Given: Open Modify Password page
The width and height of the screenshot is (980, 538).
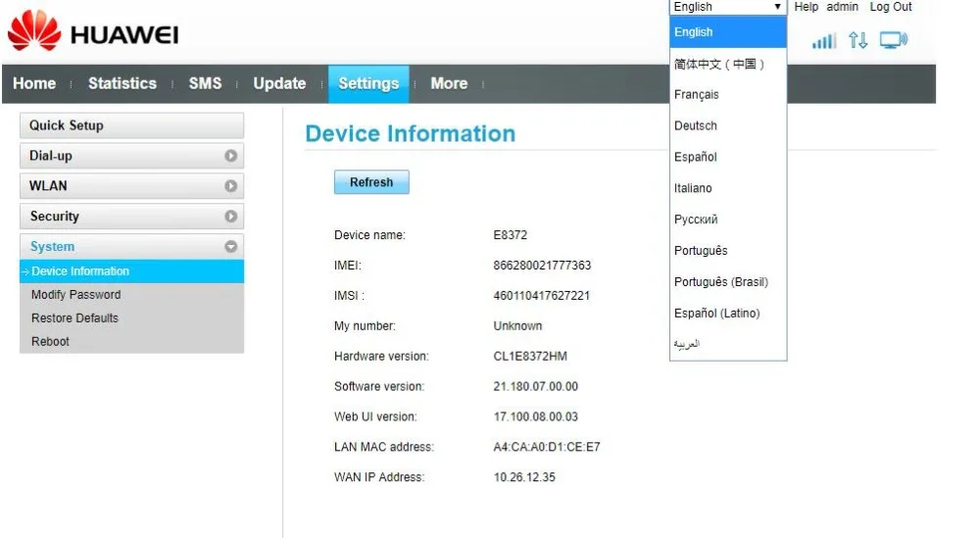Looking at the screenshot, I should click(x=75, y=294).
